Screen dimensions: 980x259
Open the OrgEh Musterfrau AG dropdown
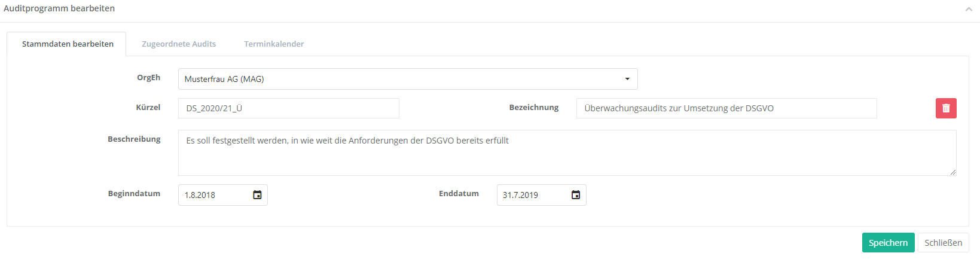pyautogui.click(x=407, y=79)
